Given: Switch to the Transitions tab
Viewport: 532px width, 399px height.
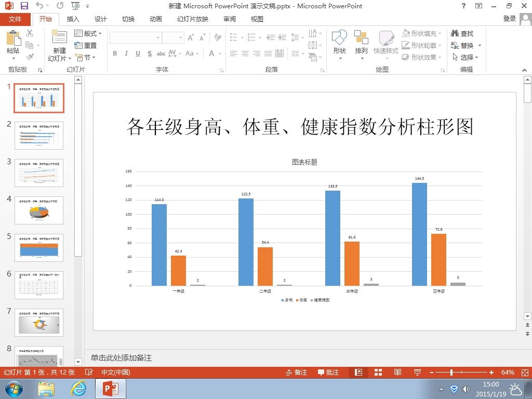Looking at the screenshot, I should 128,19.
